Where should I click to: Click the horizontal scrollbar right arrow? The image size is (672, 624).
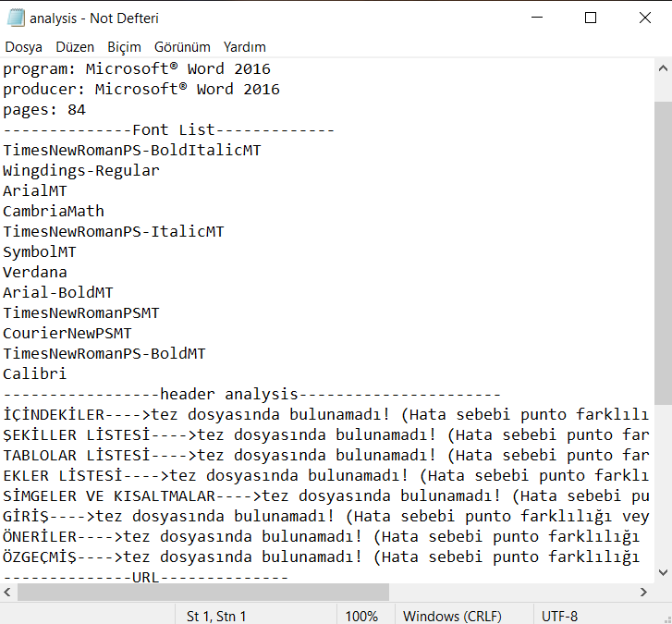pos(643,592)
